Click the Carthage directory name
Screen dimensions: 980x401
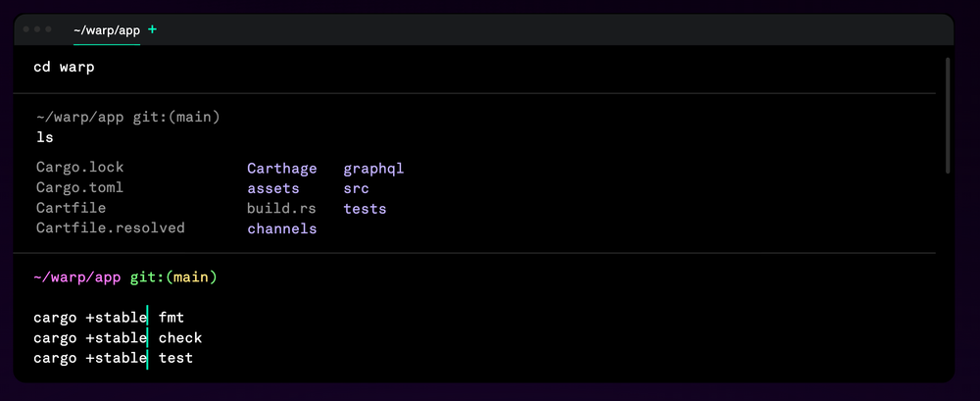coord(282,169)
